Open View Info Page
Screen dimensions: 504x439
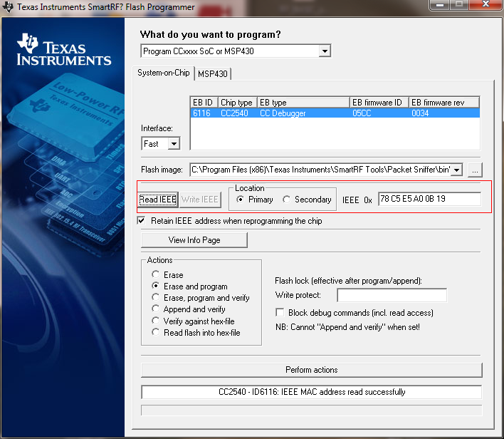(194, 240)
